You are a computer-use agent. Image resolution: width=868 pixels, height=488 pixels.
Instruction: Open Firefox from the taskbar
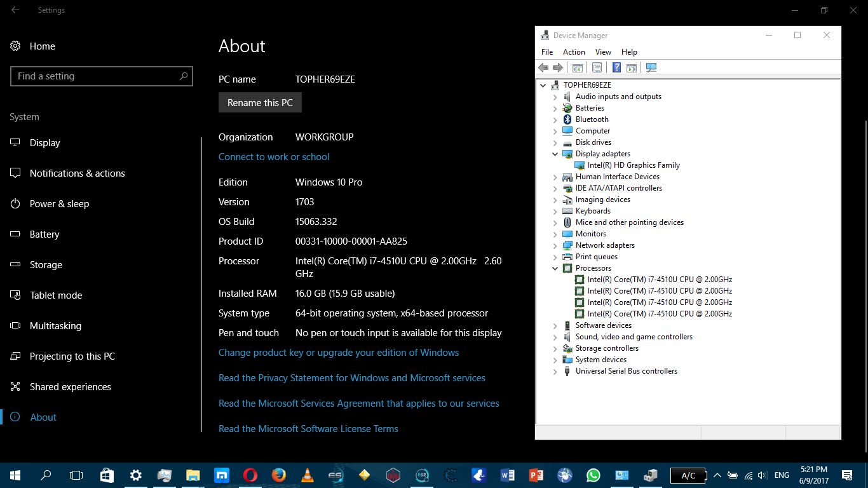tap(278, 475)
